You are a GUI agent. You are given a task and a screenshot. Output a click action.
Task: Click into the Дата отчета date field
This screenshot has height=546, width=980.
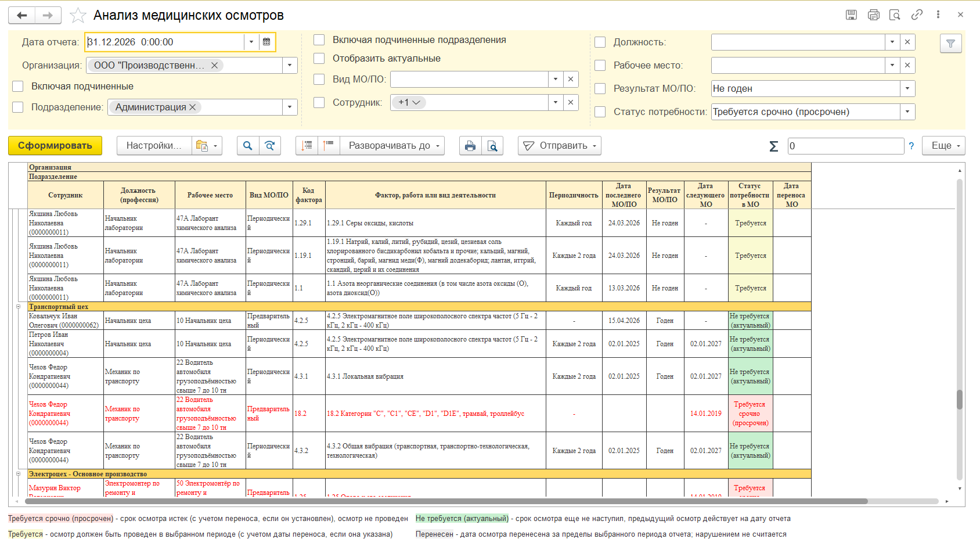[x=165, y=42]
